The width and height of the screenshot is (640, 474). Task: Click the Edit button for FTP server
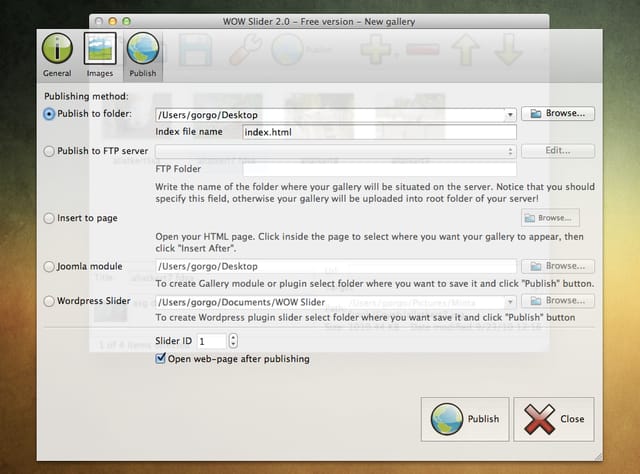558,151
